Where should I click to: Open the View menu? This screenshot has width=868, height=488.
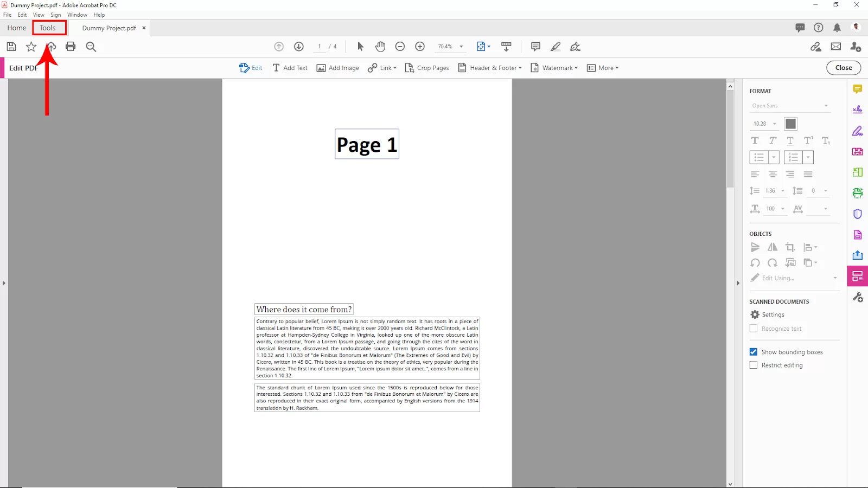[x=39, y=15]
